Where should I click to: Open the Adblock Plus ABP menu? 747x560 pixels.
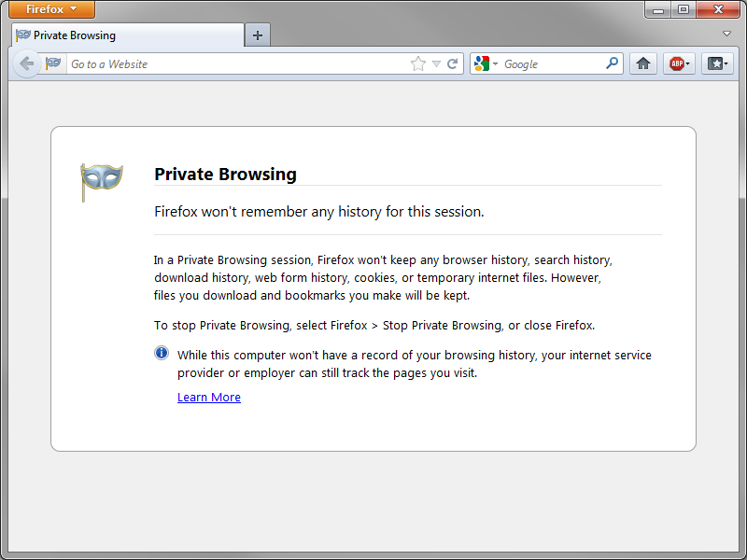coord(679,63)
